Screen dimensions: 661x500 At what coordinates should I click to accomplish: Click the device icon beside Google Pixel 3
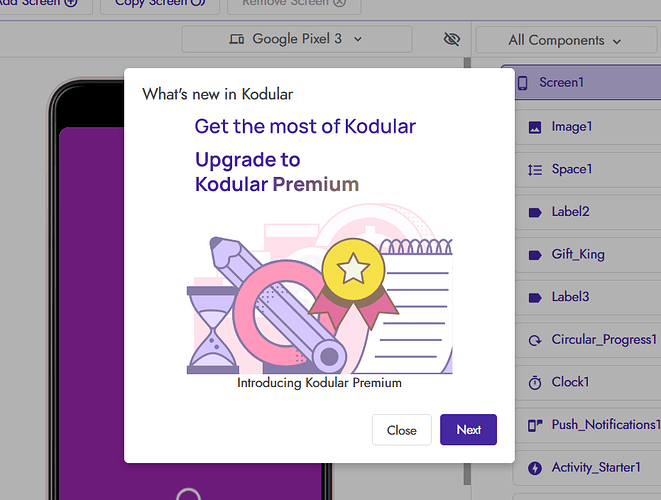(x=236, y=39)
